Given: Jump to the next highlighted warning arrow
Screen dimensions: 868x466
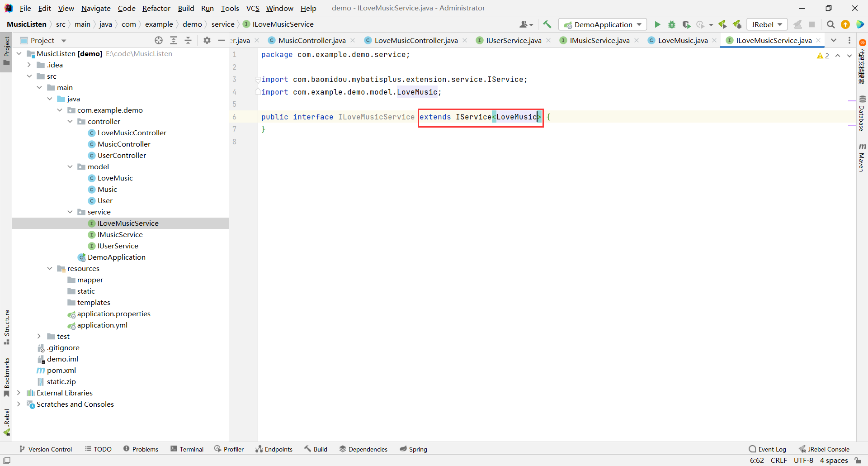Looking at the screenshot, I should pyautogui.click(x=849, y=56).
